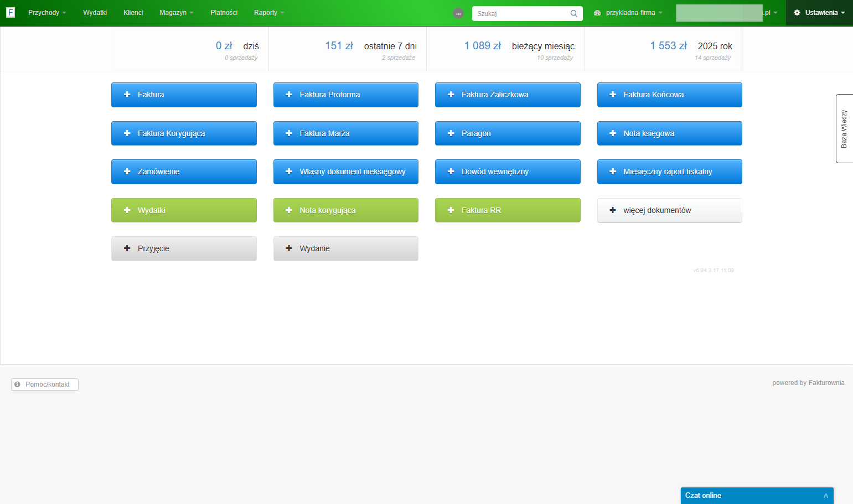Expand the user email dropdown ending .pl
Screen dimensions: 853x504
click(x=727, y=13)
